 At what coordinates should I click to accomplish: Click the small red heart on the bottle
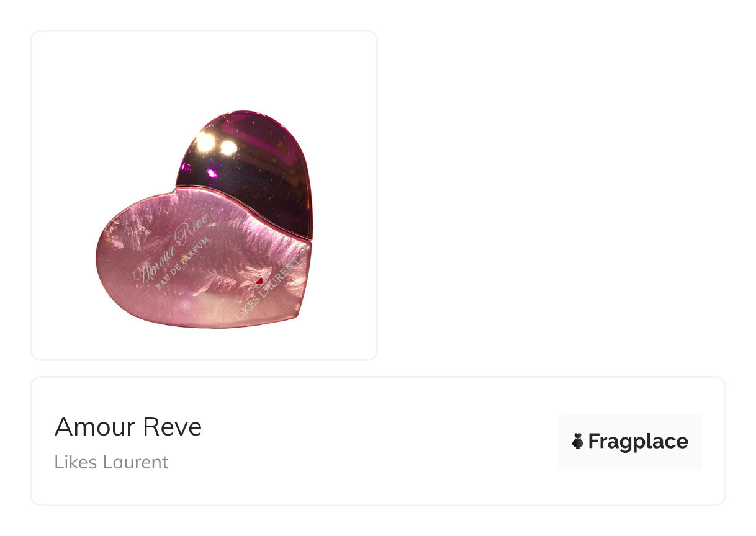pos(259,282)
